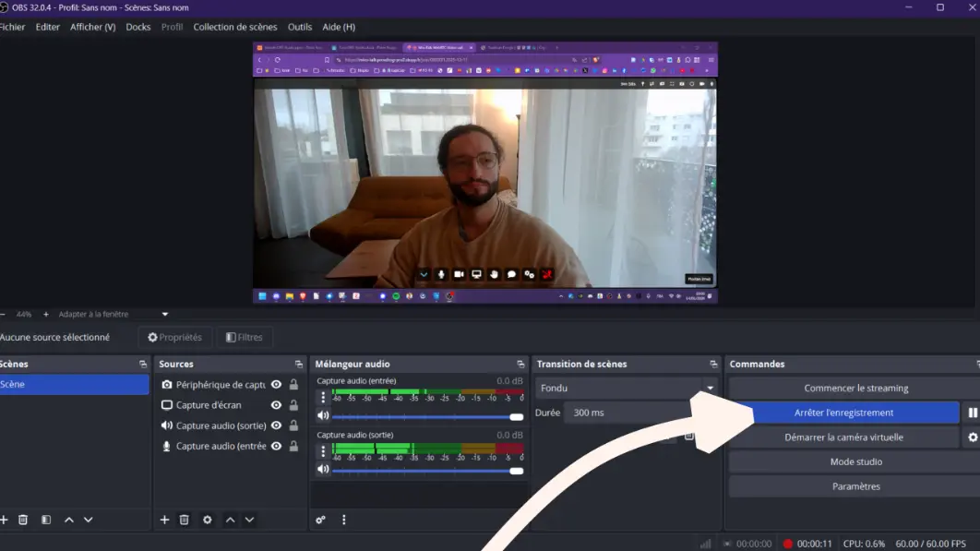Open Capture audio (sortie) three-dot options menu

(x=323, y=451)
